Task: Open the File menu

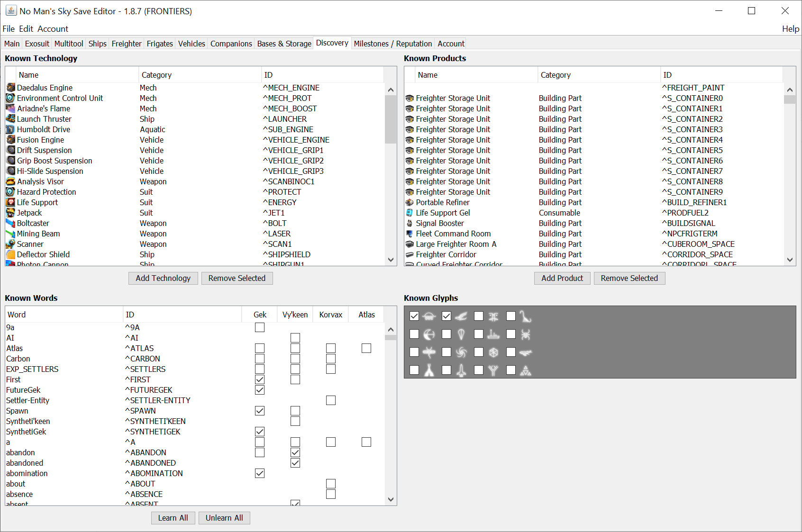Action: click(x=9, y=29)
